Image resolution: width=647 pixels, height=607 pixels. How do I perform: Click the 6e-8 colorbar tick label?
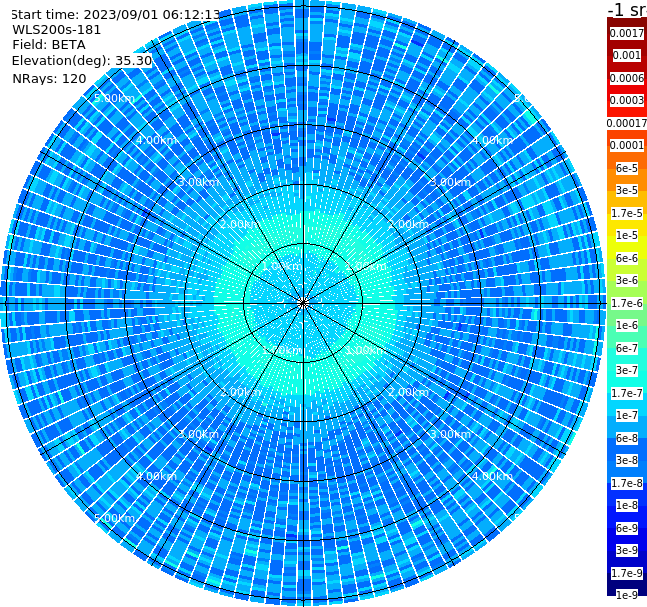point(627,438)
